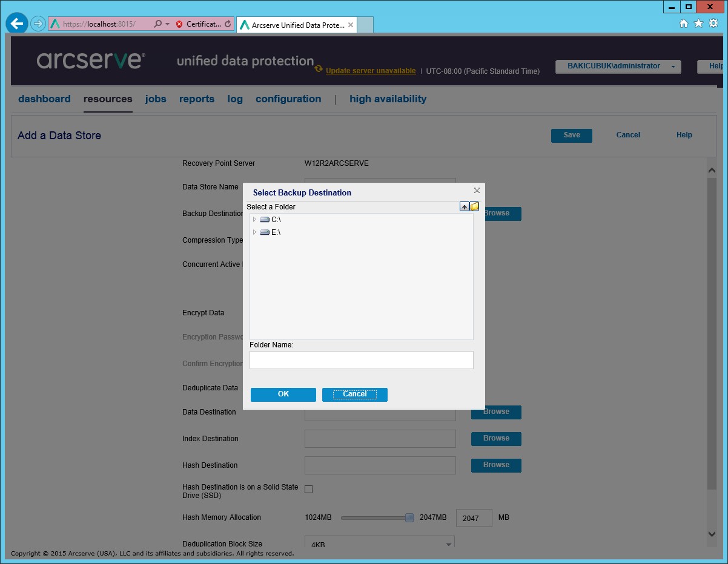Click the browser forward arrow
The height and width of the screenshot is (564, 728).
(x=38, y=24)
